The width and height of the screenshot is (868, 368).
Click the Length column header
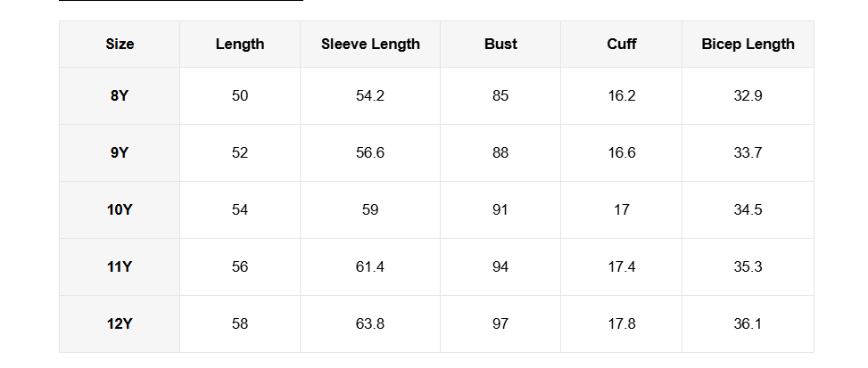click(x=240, y=44)
